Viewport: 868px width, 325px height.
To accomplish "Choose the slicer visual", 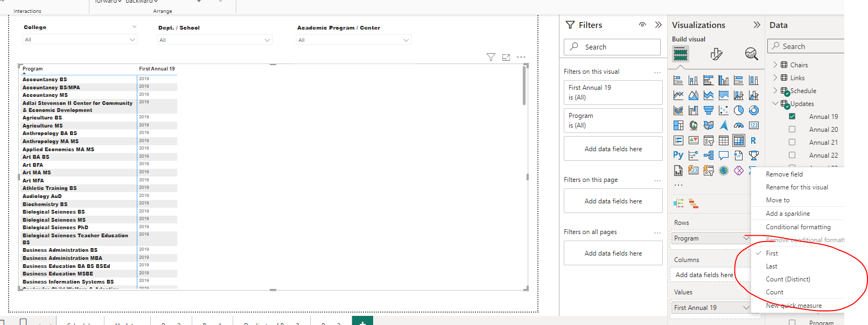I will [x=709, y=140].
